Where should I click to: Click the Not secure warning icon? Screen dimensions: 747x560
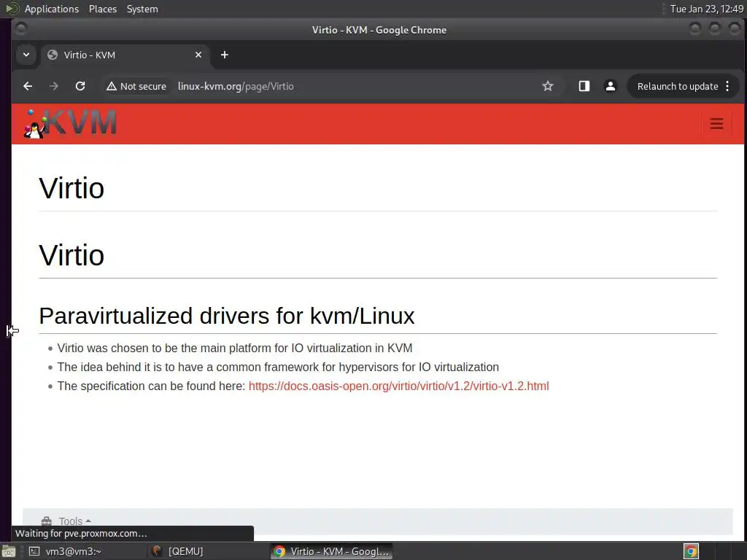[112, 86]
